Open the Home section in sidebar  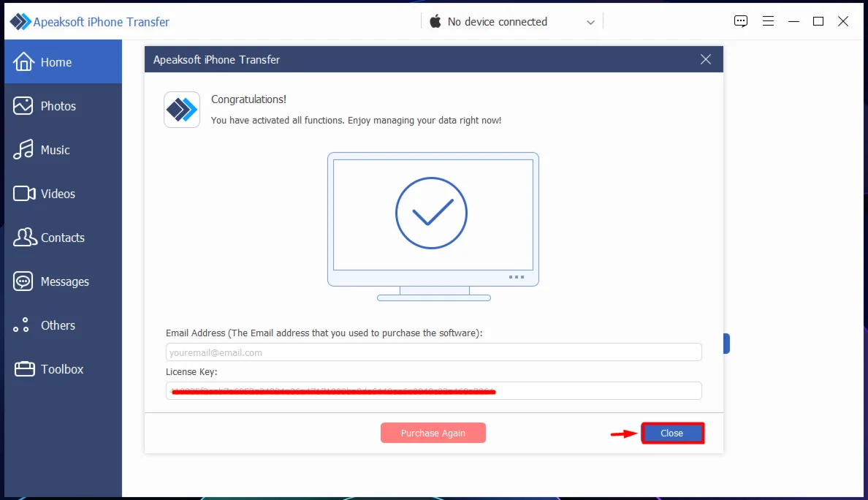pyautogui.click(x=63, y=61)
